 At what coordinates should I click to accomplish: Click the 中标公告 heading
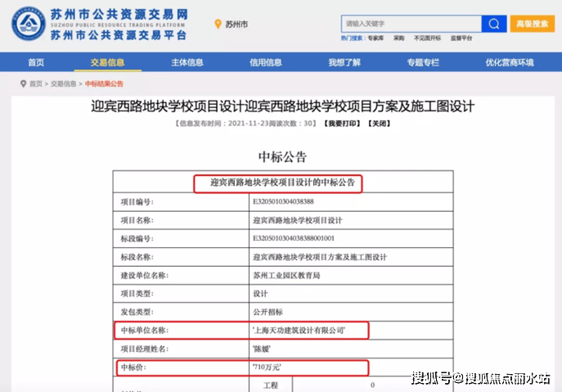(283, 157)
